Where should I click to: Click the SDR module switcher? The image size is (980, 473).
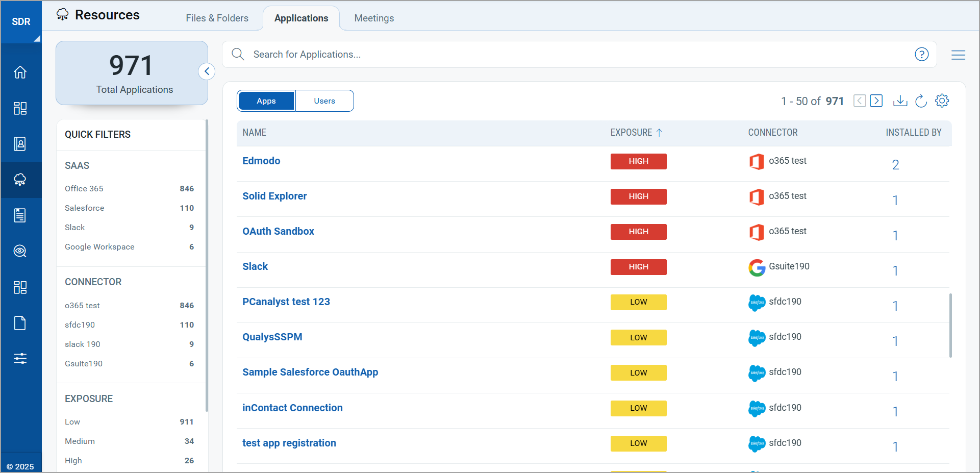[x=21, y=22]
